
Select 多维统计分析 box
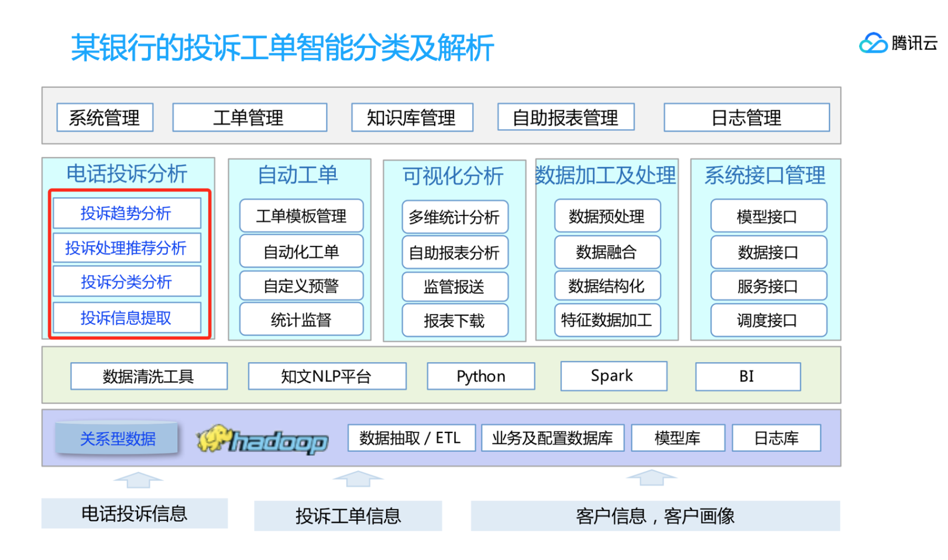coord(455,217)
